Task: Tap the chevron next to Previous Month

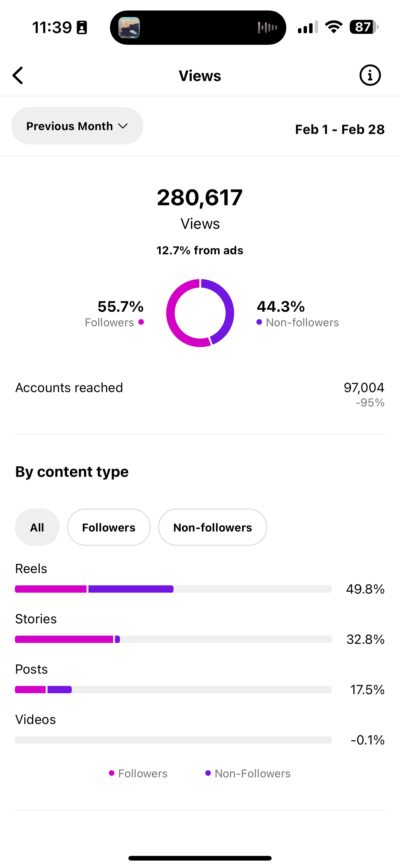Action: (x=123, y=126)
